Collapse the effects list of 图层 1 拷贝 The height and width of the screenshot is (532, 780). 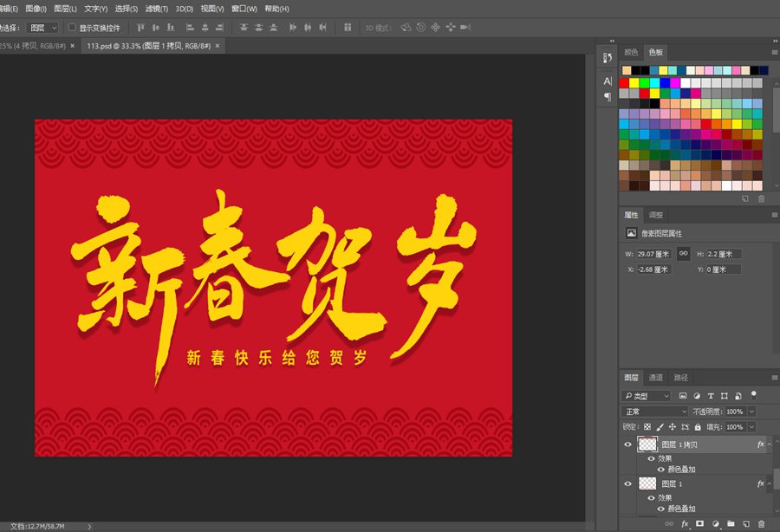tap(770, 444)
